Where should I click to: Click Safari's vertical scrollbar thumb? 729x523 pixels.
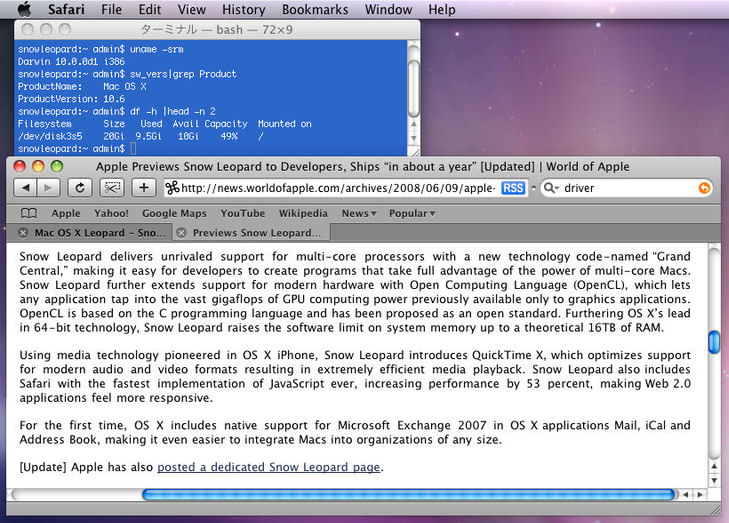pos(714,342)
